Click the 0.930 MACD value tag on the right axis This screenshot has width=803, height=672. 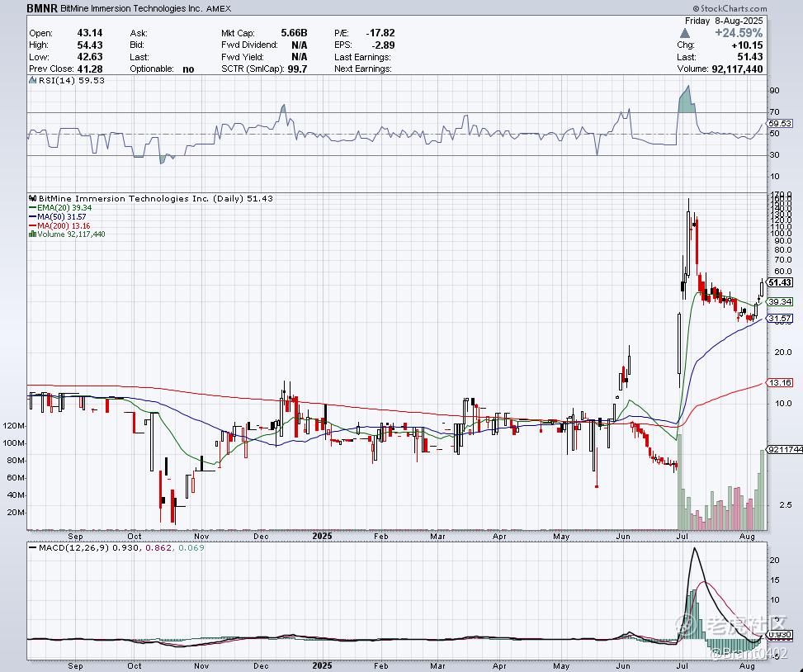pos(781,635)
